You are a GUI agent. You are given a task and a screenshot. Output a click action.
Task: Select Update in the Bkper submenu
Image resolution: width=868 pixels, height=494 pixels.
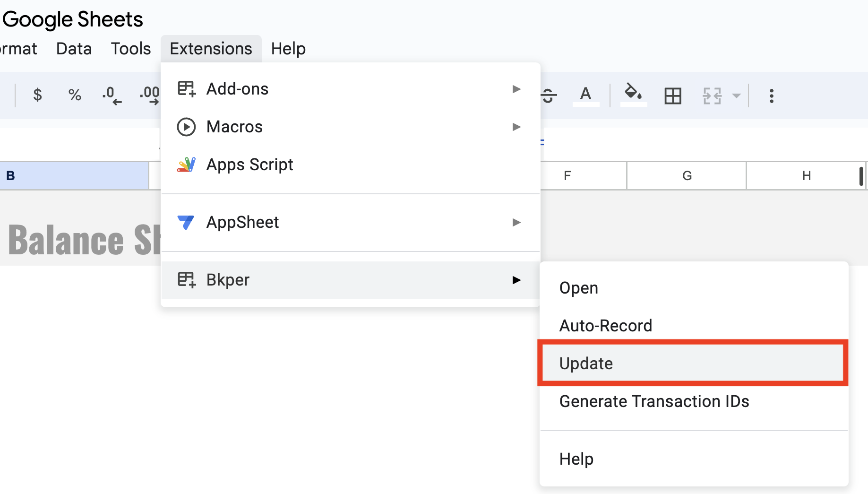[x=586, y=363]
